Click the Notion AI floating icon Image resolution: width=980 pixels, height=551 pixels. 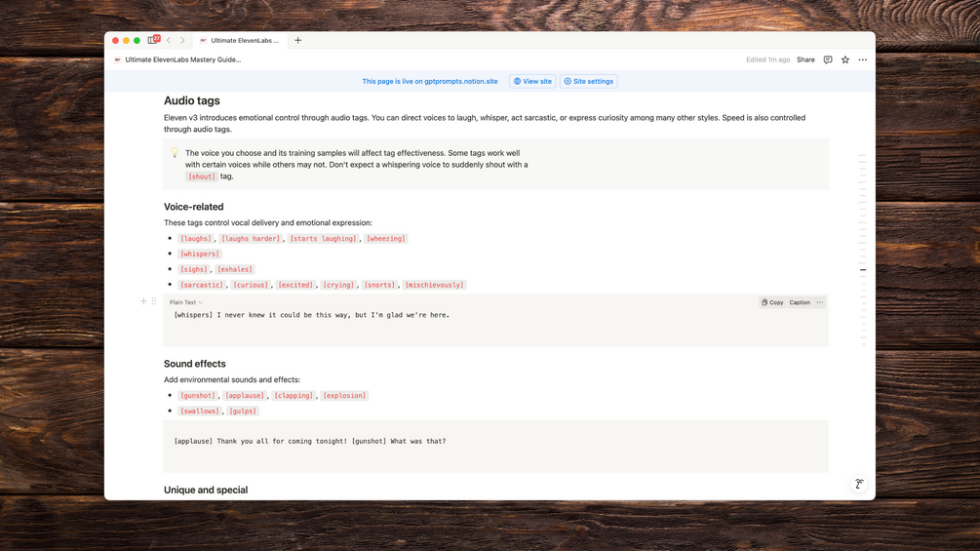click(x=859, y=484)
